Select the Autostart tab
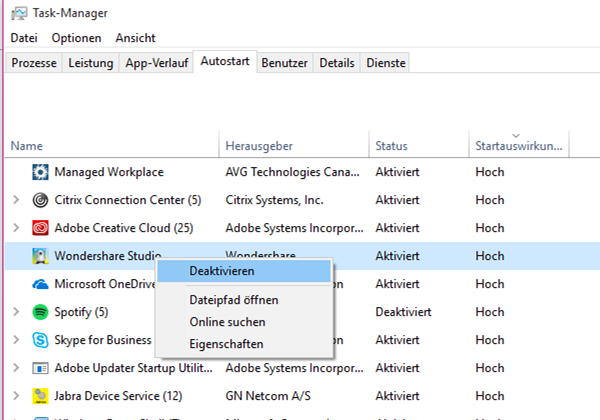 coord(225,61)
